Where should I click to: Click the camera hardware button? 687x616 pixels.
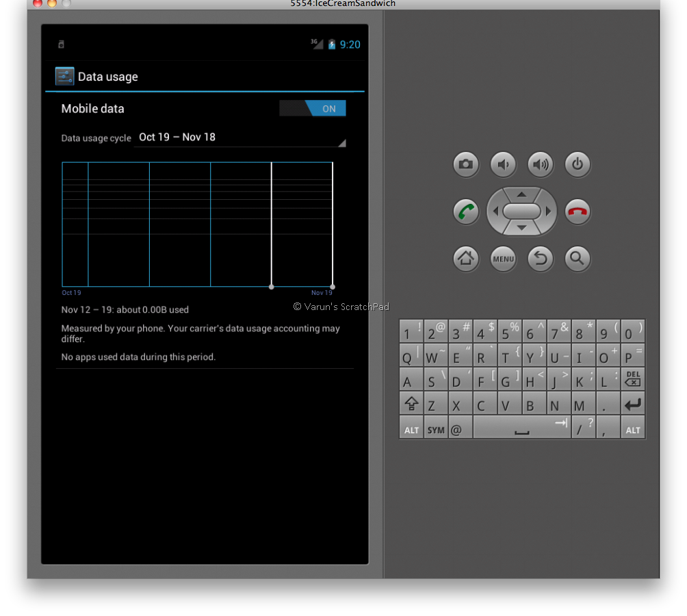[x=466, y=165]
